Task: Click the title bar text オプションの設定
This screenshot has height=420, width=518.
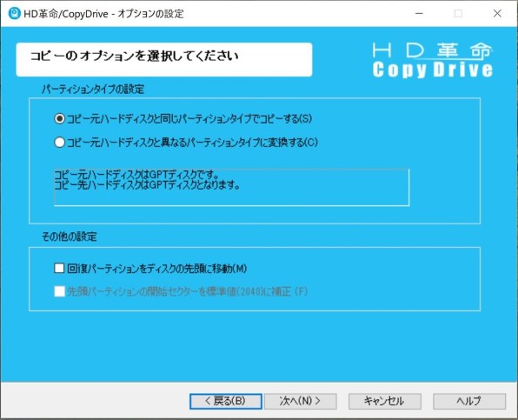Action: click(150, 14)
